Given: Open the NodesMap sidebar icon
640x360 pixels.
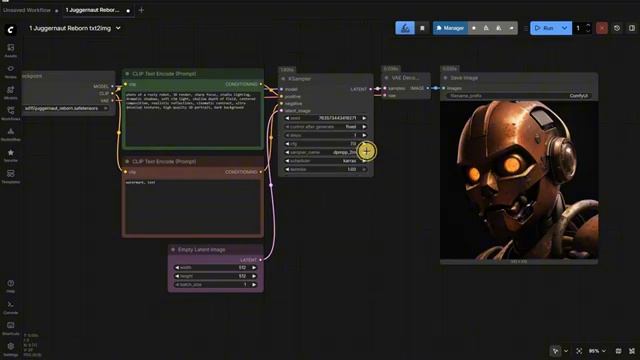Looking at the screenshot, I should [x=11, y=134].
